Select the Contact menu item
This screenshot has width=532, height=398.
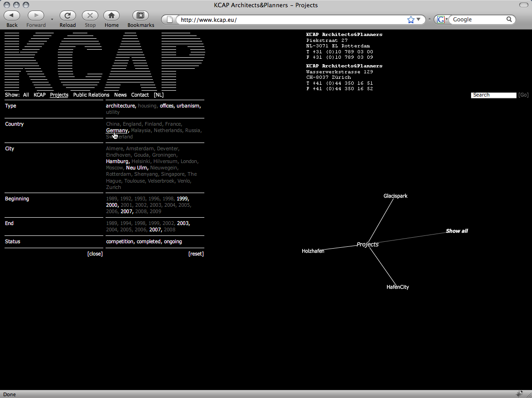[x=140, y=95]
